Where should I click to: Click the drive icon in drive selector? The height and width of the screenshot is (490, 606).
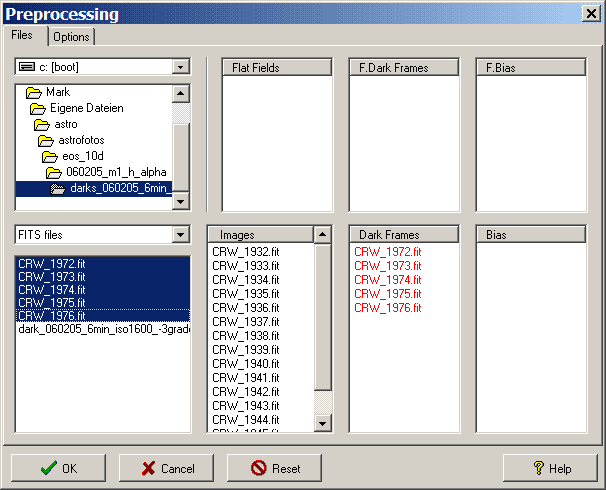click(x=27, y=67)
